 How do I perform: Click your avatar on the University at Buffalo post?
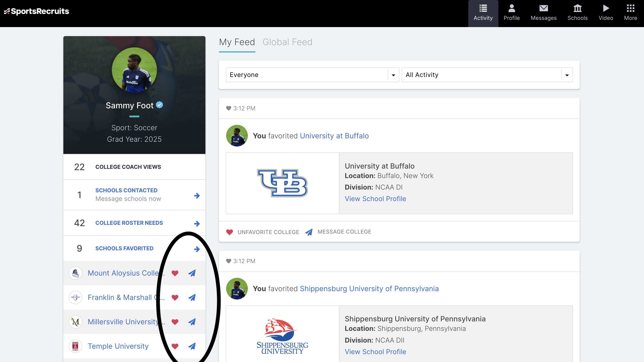[237, 136]
